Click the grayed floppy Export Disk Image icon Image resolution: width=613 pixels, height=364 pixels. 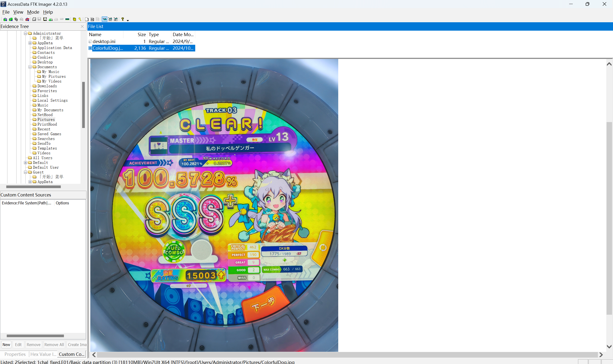[39, 19]
